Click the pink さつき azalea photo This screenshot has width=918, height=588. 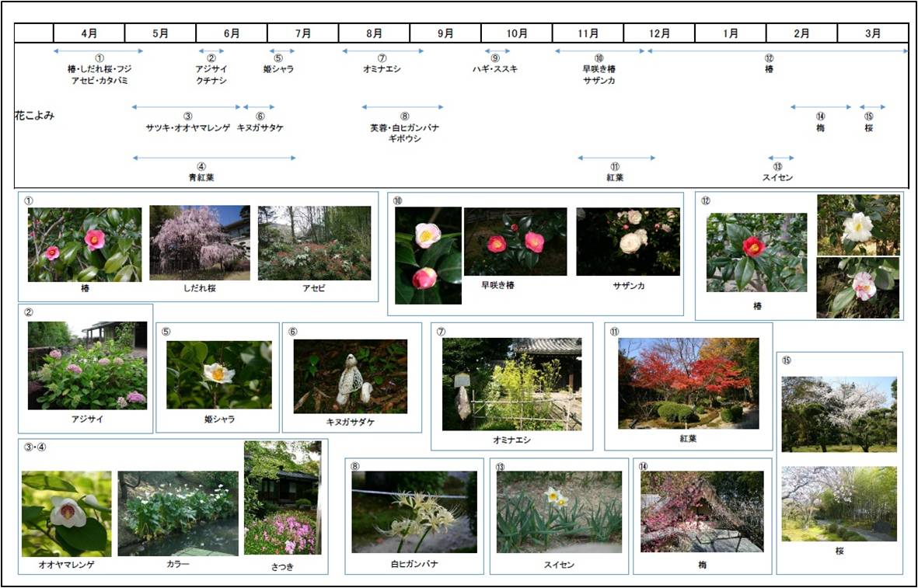point(281,498)
